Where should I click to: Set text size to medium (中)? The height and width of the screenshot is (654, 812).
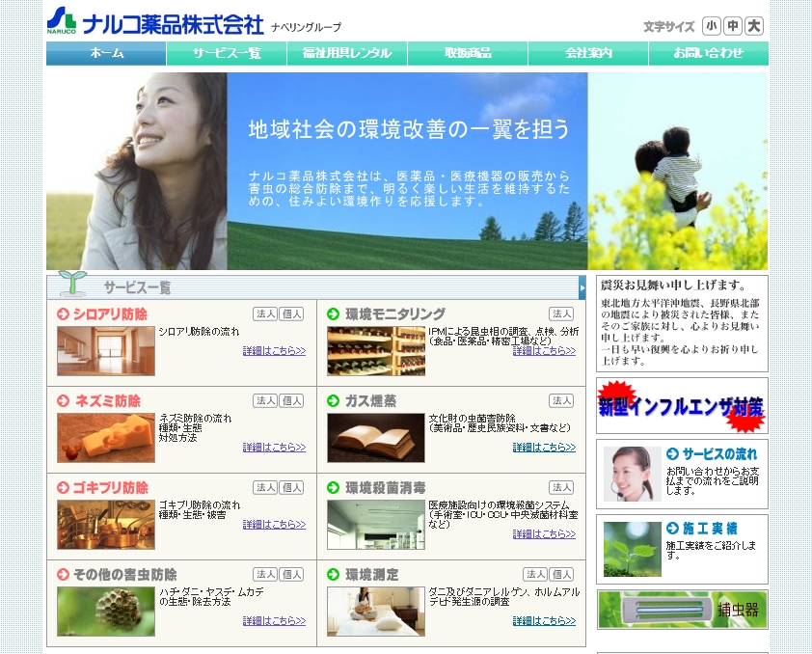pos(733,26)
